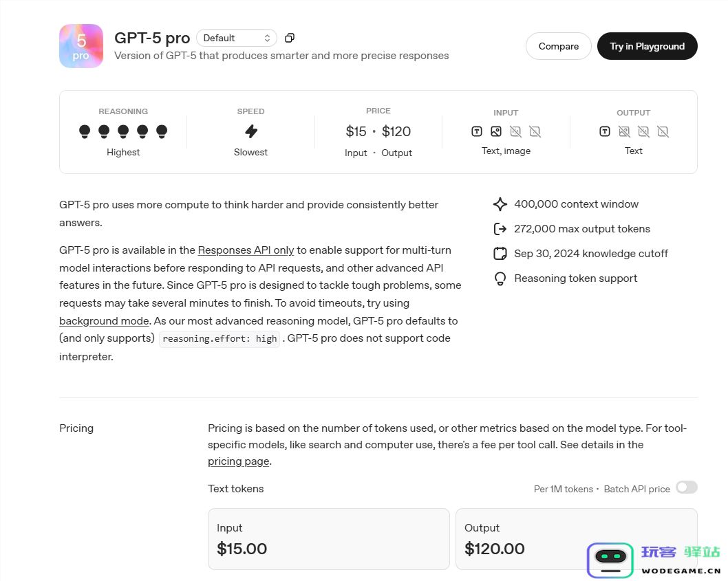728x581 pixels.
Task: Copy the model name using the copy icon
Action: tap(289, 38)
